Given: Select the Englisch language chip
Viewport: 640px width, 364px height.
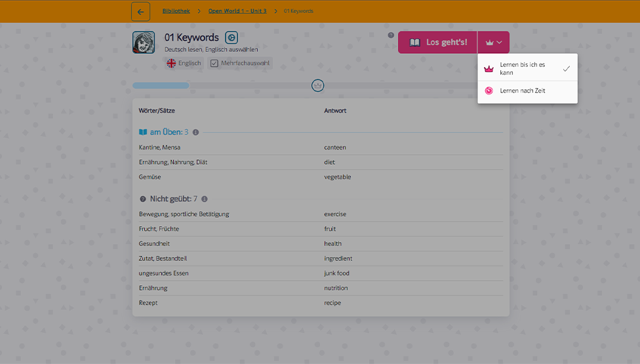Looking at the screenshot, I should (184, 64).
